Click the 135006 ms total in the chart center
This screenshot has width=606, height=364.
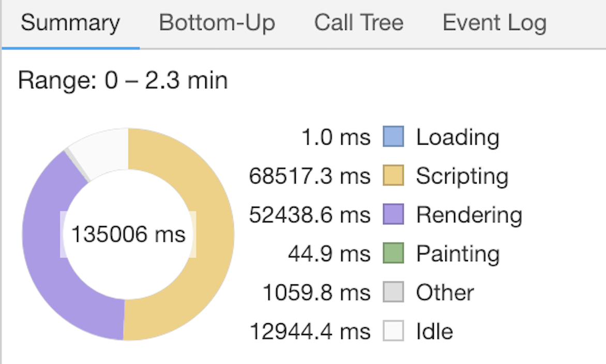[x=128, y=234]
